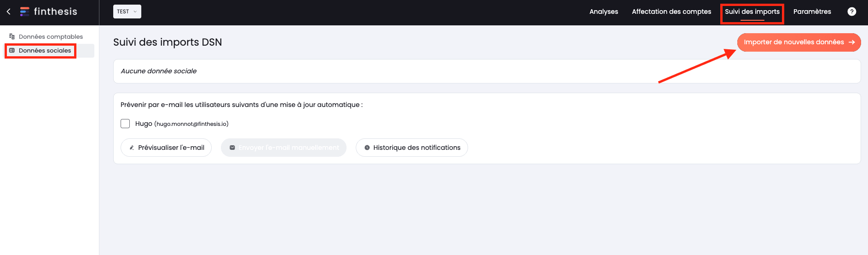This screenshot has height=255, width=868.
Task: Tick the Hugo user checkbox
Action: (125, 124)
